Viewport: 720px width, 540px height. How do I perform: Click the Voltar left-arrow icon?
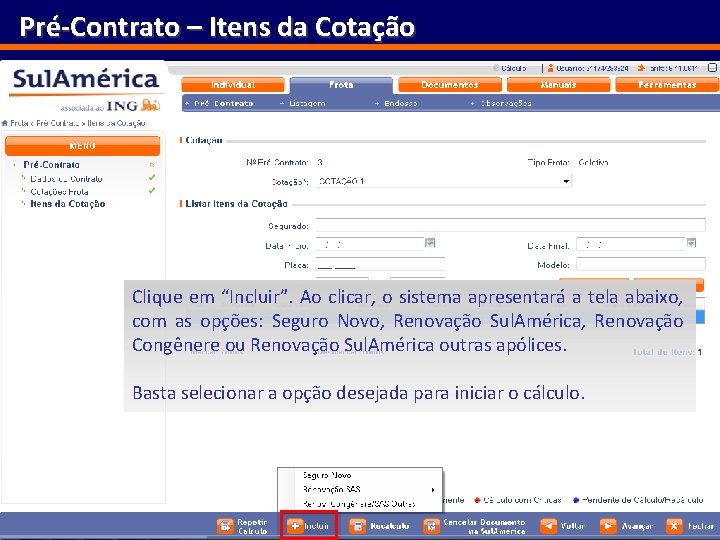click(548, 526)
